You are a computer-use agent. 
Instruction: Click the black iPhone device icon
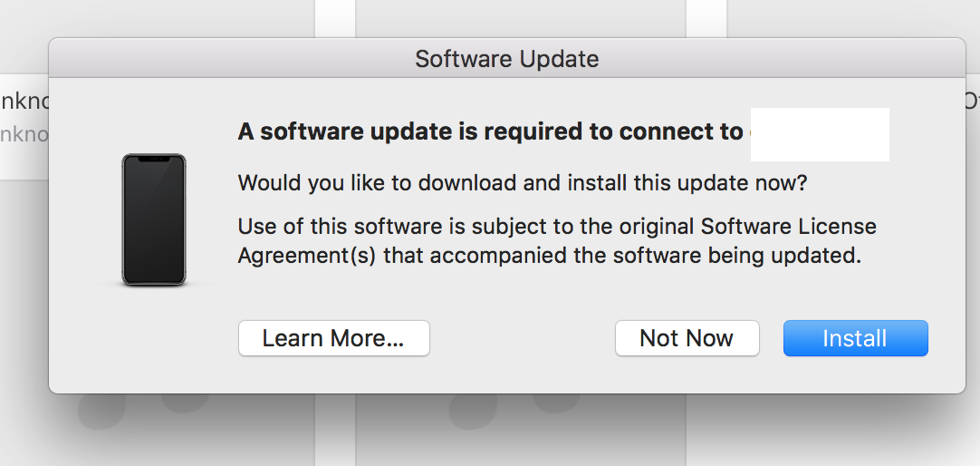(x=154, y=219)
